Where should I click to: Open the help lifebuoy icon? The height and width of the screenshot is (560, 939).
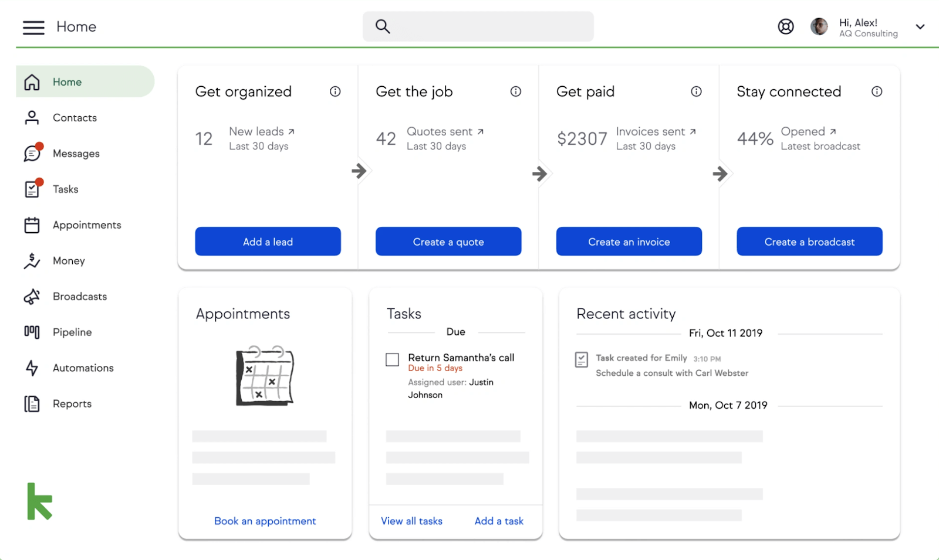click(786, 26)
